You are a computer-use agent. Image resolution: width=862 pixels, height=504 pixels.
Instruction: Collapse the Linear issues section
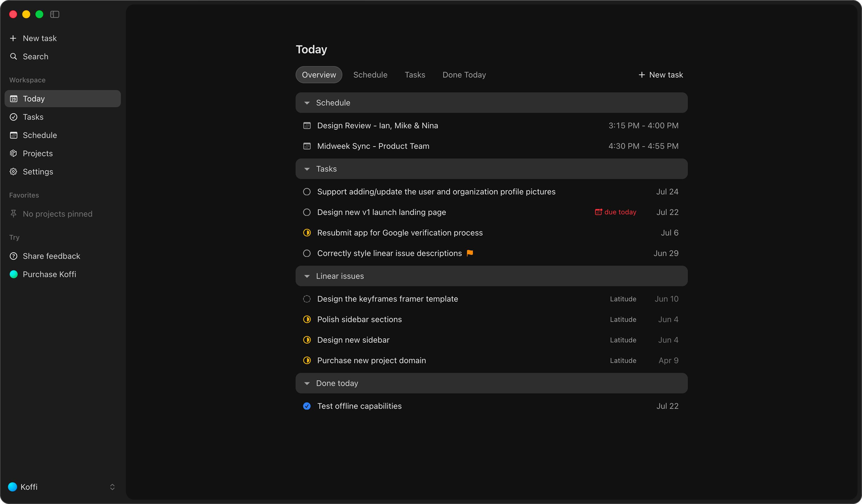click(307, 276)
